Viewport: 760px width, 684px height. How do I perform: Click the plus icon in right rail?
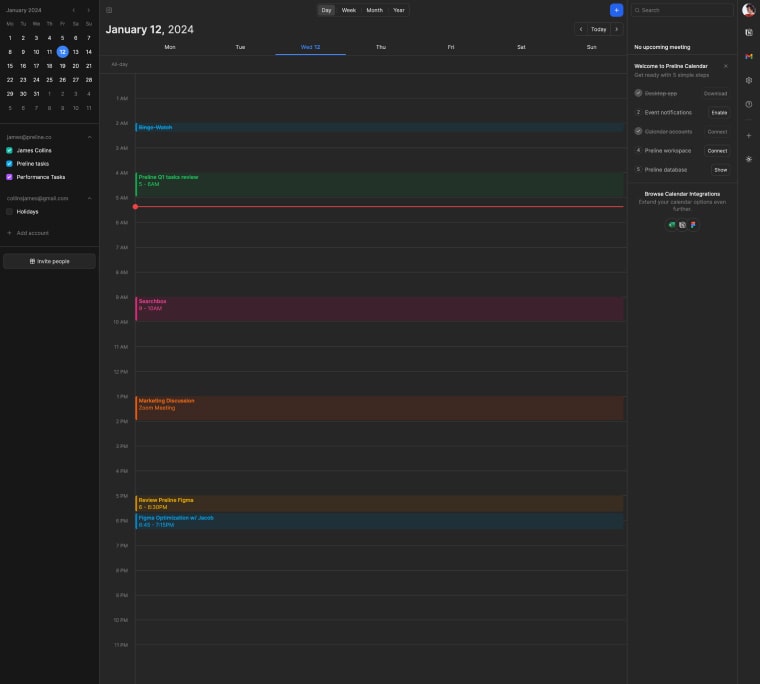point(748,136)
